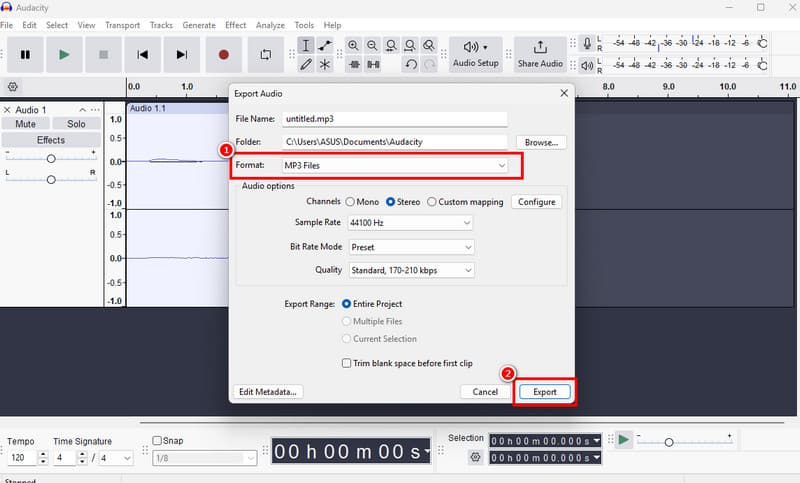Viewport: 800px width, 483px height.
Task: Open the Generate menu
Action: pos(199,25)
